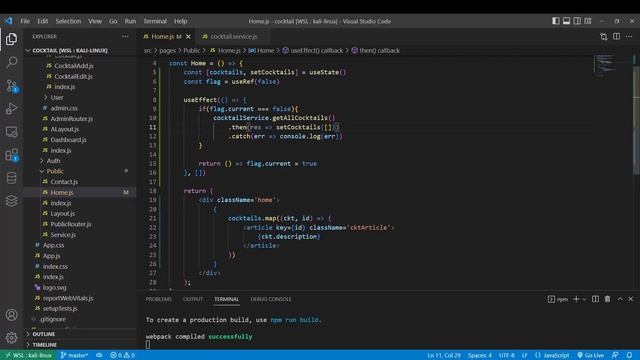Customize layout icon in title bar

pyautogui.click(x=588, y=21)
